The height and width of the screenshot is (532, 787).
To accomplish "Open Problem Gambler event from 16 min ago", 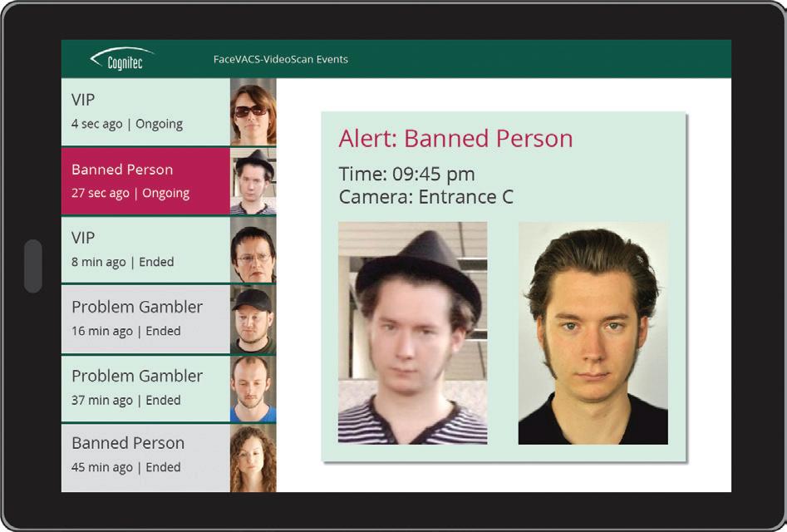I will (x=169, y=319).
